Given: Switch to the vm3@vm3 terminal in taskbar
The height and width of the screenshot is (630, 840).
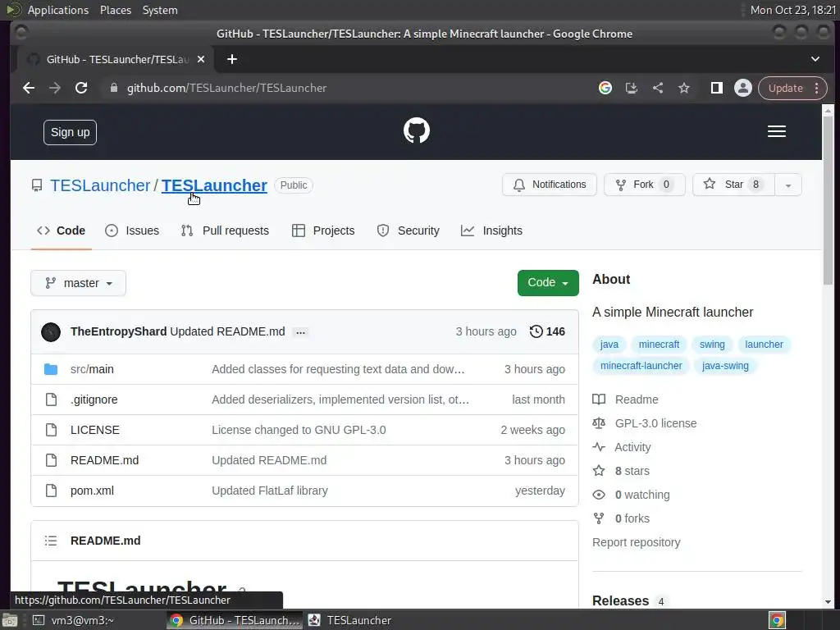Looking at the screenshot, I should click(x=75, y=620).
